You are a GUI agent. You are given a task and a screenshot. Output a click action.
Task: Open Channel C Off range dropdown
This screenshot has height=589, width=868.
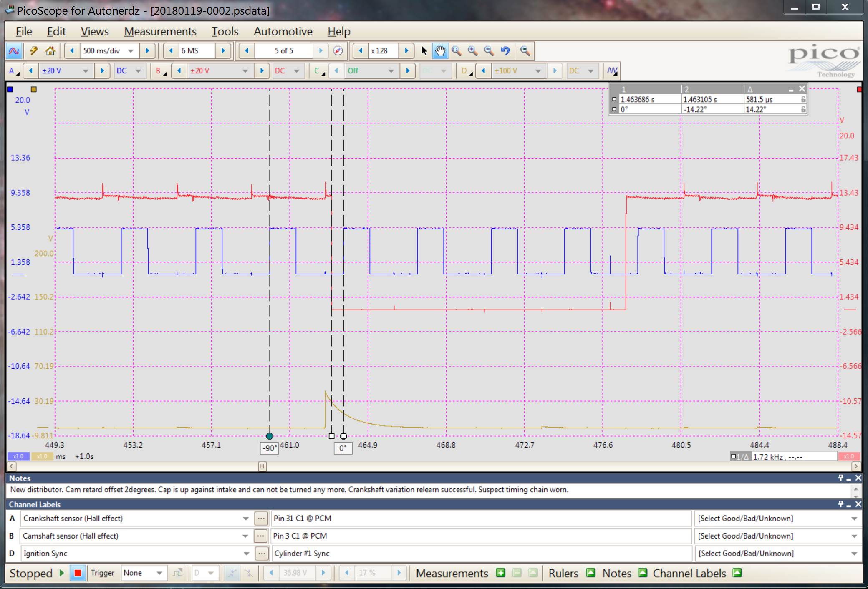coord(391,71)
